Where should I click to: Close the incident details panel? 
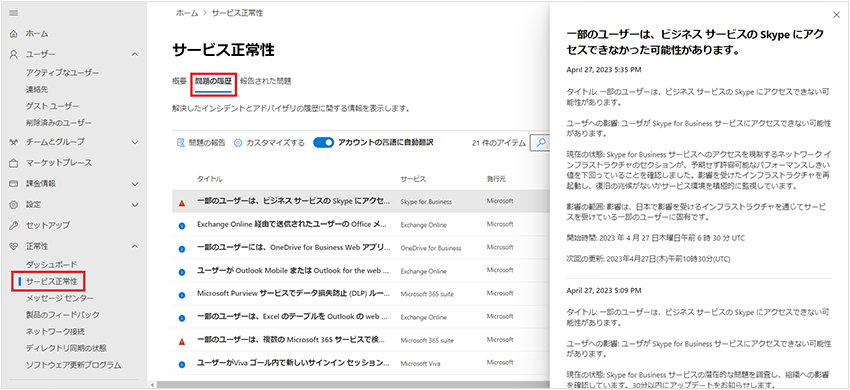click(836, 15)
